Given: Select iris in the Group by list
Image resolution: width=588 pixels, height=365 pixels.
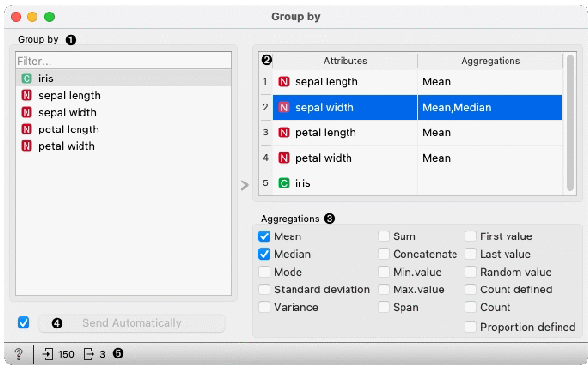Looking at the screenshot, I should (123, 78).
